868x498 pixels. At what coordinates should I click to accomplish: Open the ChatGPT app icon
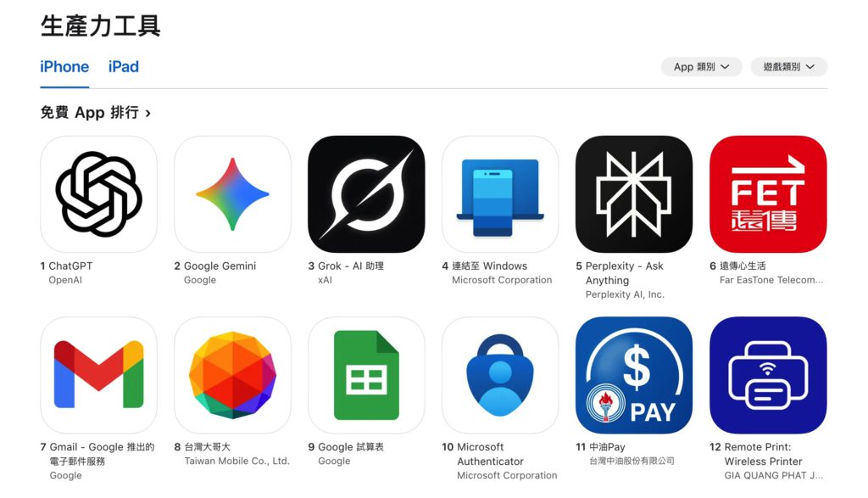[x=98, y=194]
